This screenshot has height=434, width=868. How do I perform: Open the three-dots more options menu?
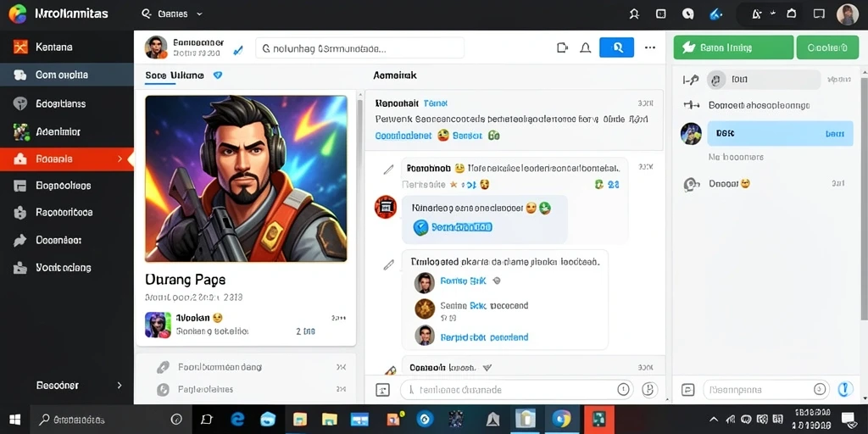[650, 48]
